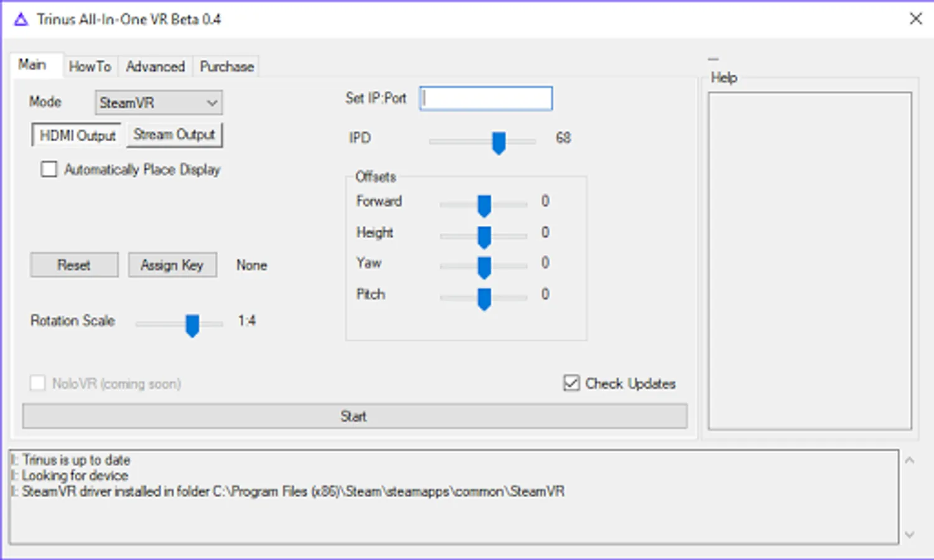Click log scrollbar up arrow
This screenshot has width=934, height=560.
click(909, 460)
